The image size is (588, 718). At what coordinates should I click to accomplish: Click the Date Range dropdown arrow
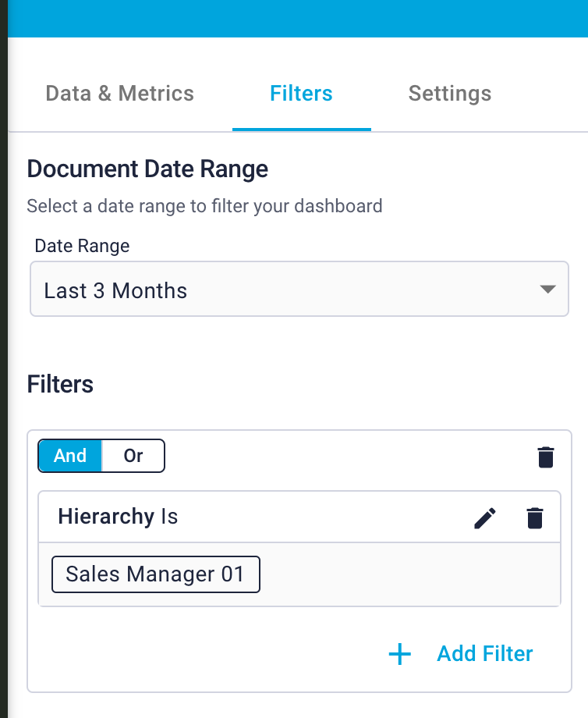(x=547, y=290)
